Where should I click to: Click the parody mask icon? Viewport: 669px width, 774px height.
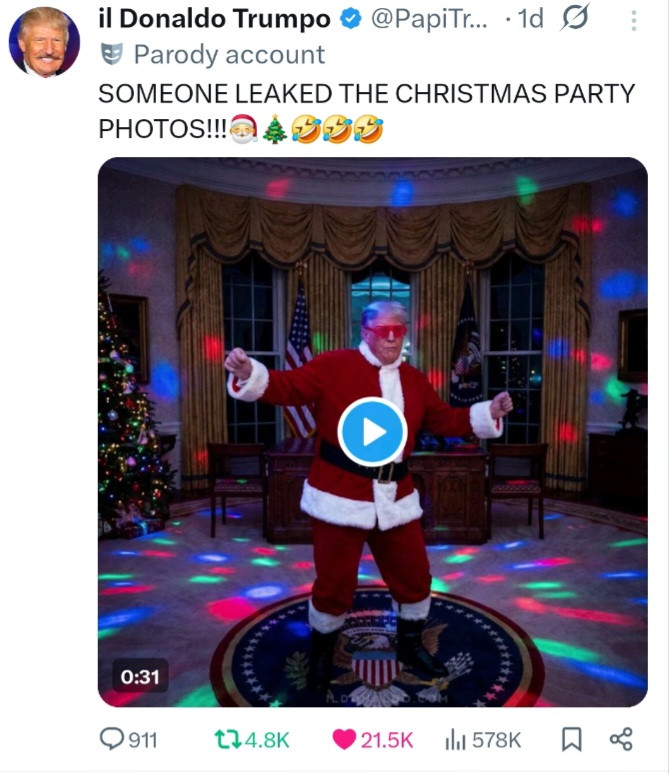click(x=112, y=54)
